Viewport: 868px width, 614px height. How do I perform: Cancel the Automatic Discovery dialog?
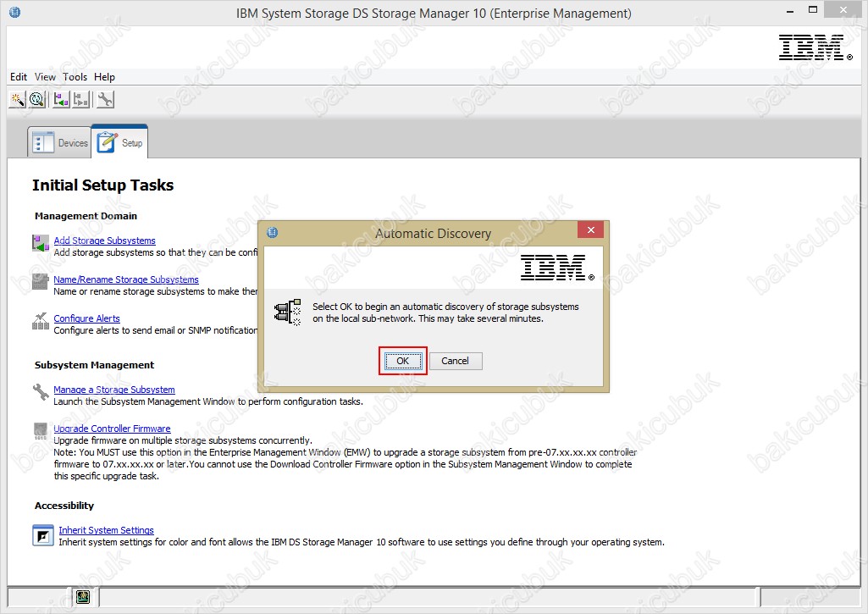click(455, 361)
